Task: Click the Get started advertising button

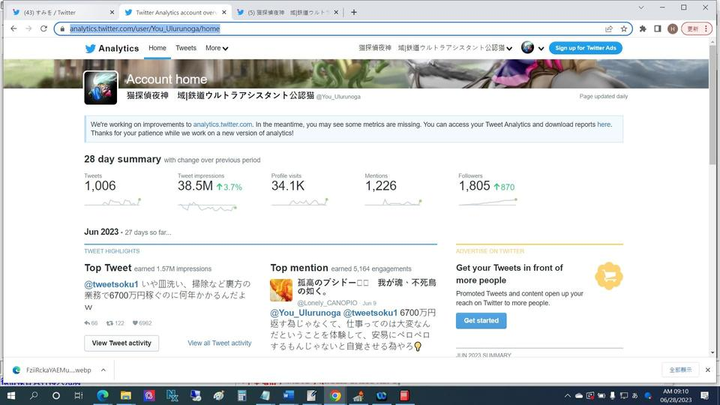Action: [481, 321]
